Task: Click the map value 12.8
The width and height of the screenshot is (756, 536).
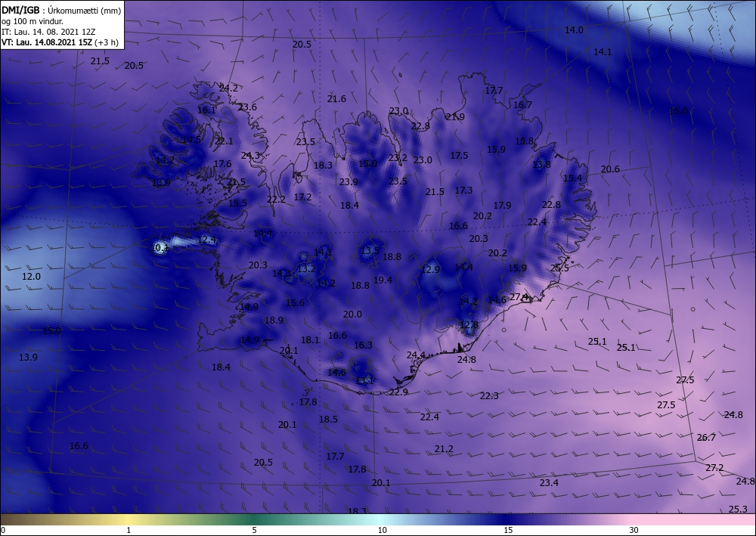Action: click(x=469, y=325)
